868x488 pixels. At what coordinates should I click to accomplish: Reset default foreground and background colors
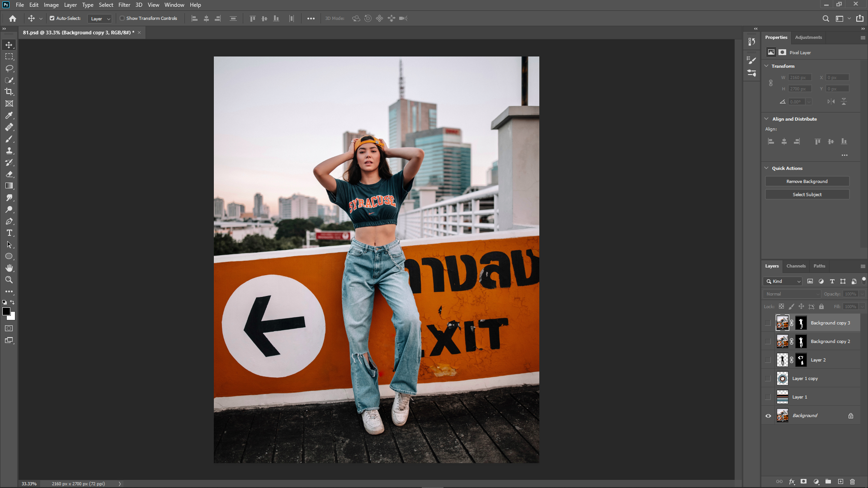[x=5, y=302]
